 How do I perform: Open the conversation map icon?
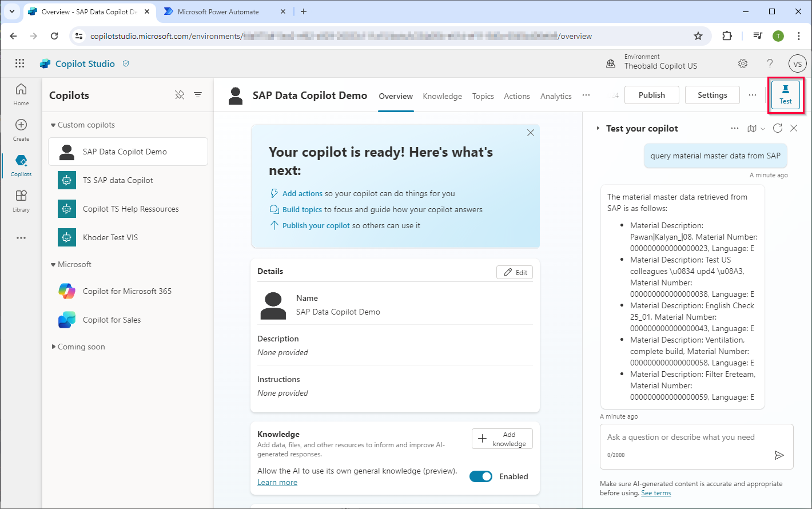752,129
